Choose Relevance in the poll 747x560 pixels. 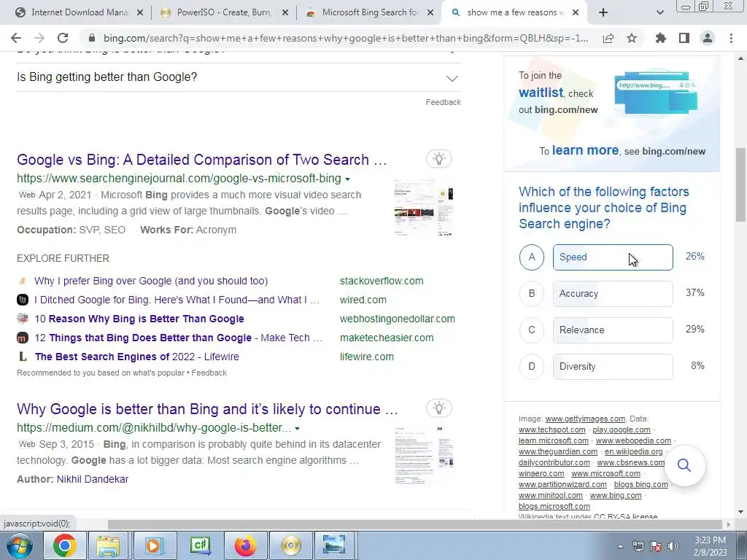click(x=613, y=330)
